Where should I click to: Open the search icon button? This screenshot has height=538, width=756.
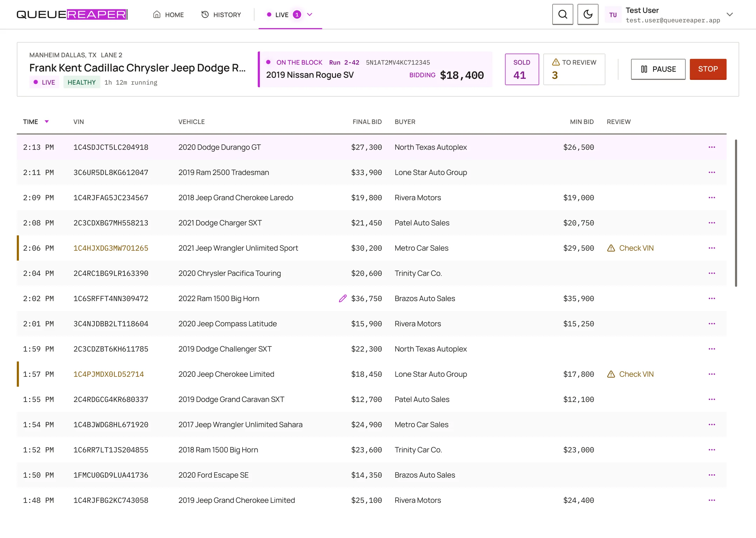coord(562,14)
